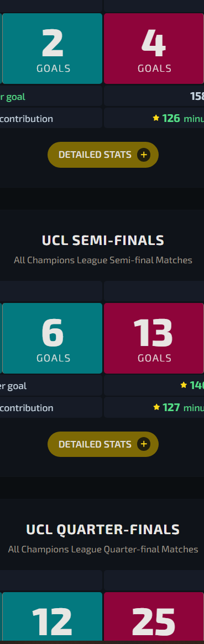The height and width of the screenshot is (644, 204).
Task: Expand Detailed Stats above UCL Semi-Finals heading
Action: click(x=103, y=155)
